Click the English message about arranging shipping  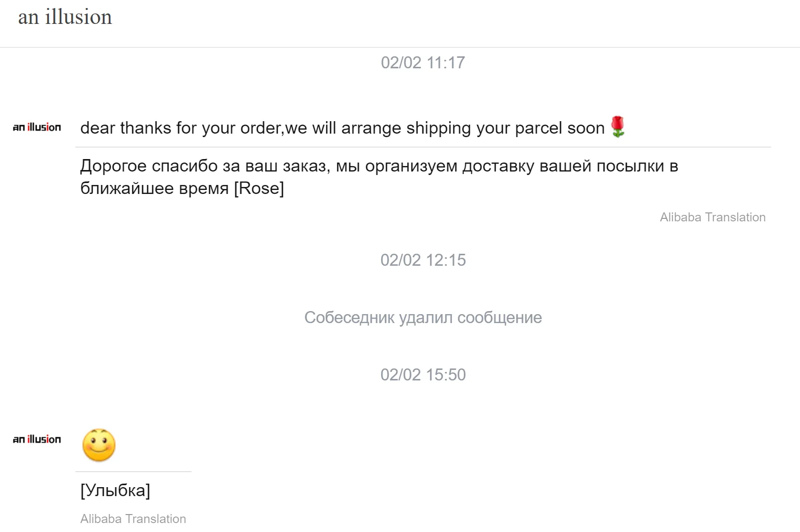[342, 128]
